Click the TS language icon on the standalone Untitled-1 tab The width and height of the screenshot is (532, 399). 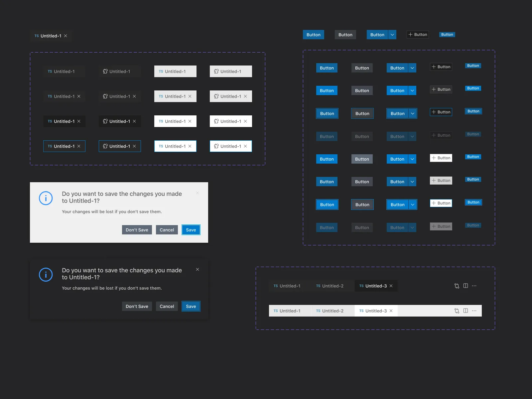37,36
